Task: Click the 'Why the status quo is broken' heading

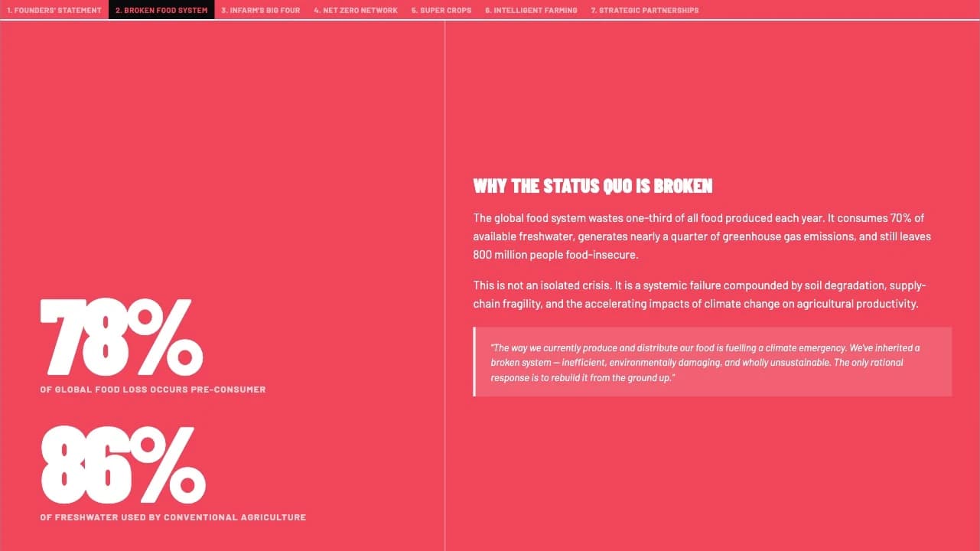Action: point(593,186)
